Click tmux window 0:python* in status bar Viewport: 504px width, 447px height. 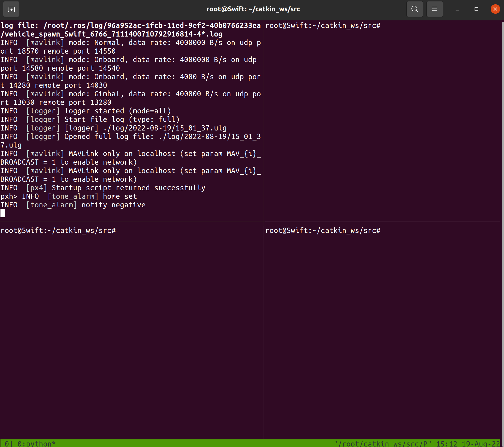(x=37, y=444)
